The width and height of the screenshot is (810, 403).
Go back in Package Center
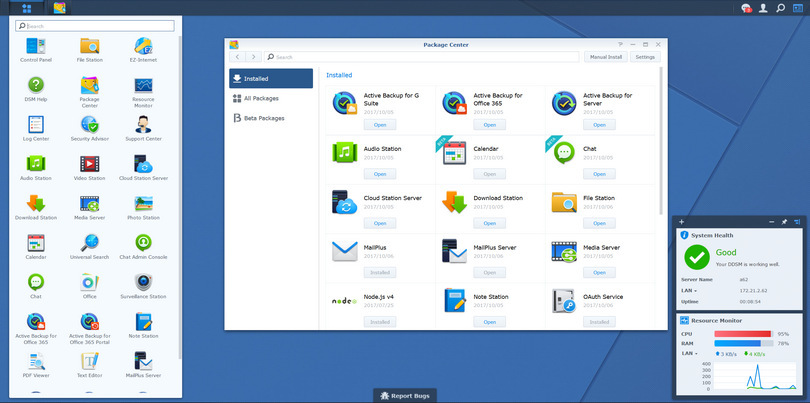point(237,57)
